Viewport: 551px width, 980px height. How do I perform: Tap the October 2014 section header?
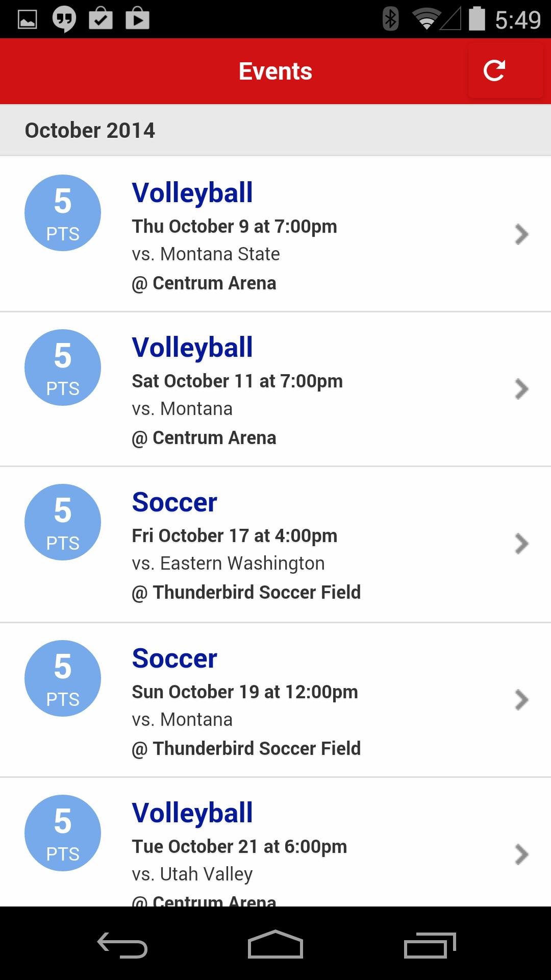90,130
